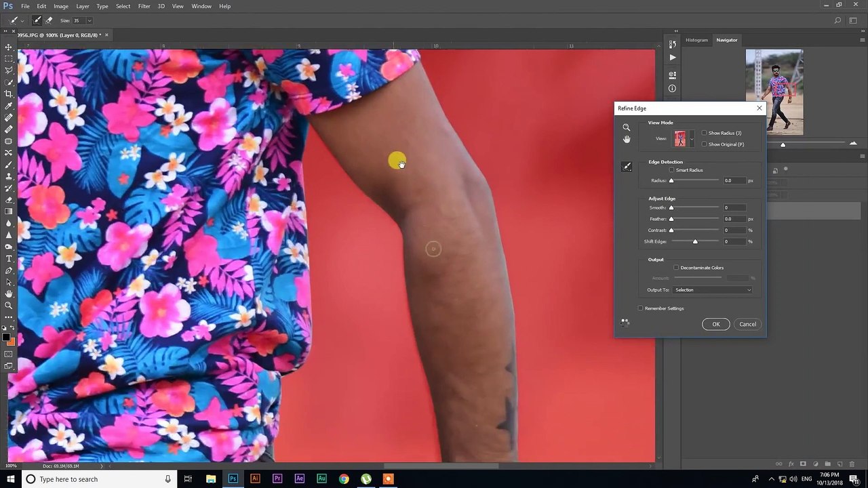The image size is (868, 488).
Task: Select the Eraser tool in the toolbar
Action: coord(9,200)
